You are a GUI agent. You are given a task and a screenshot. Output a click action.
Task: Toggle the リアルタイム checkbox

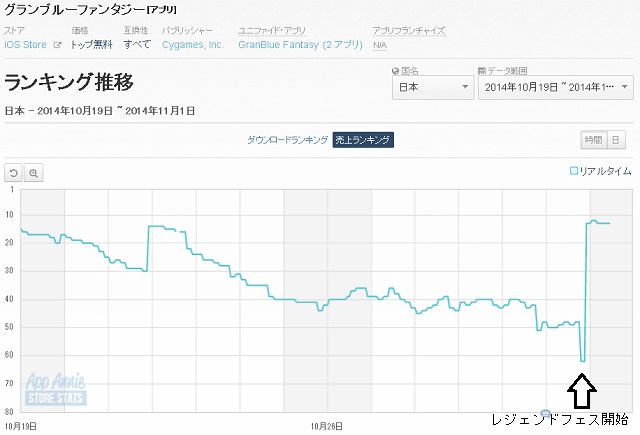coord(574,172)
